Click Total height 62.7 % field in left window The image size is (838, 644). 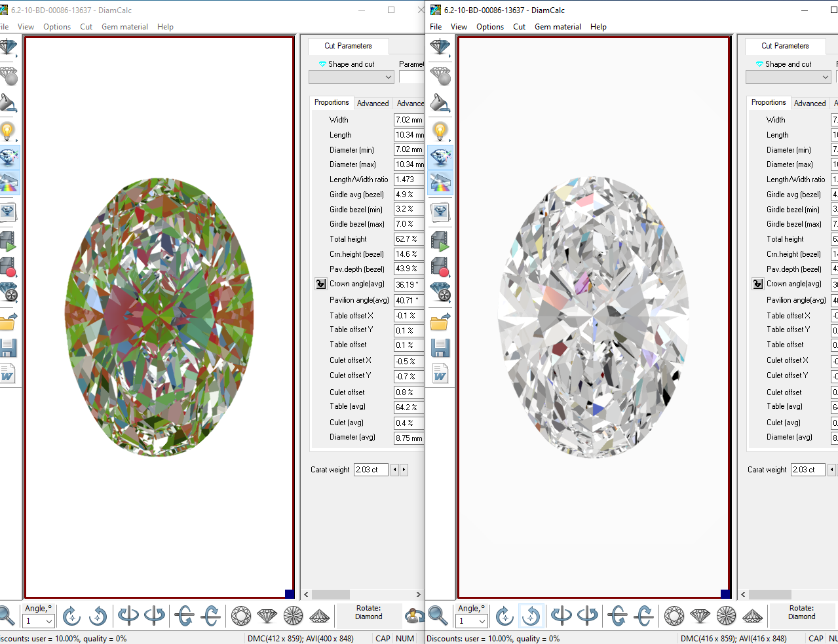[x=409, y=239]
